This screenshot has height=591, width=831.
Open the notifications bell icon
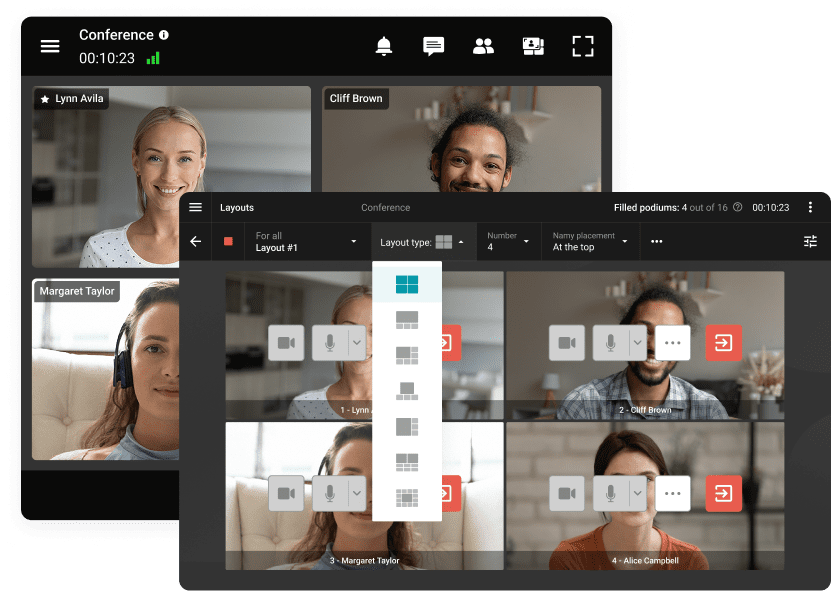384,46
